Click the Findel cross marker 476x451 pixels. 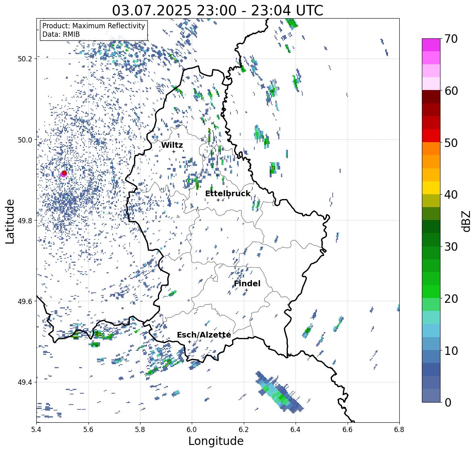pos(247,290)
